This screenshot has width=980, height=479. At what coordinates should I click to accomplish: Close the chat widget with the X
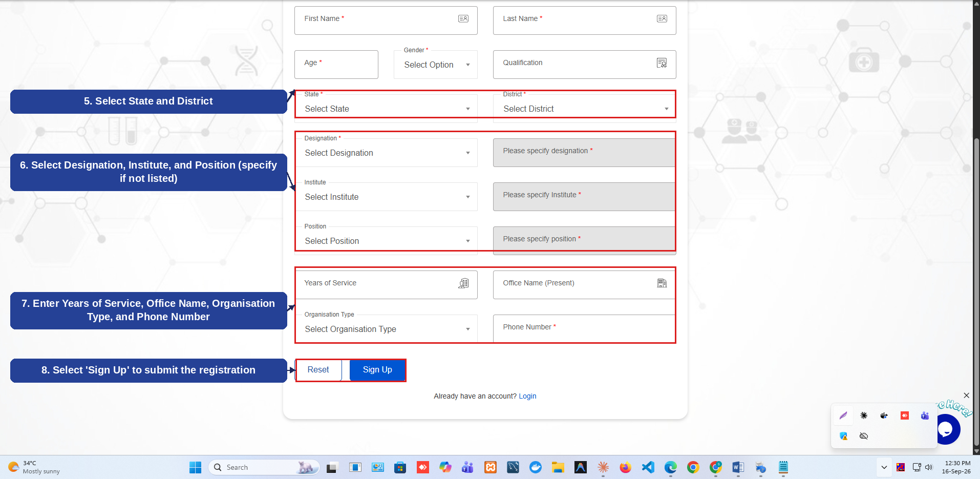point(966,395)
